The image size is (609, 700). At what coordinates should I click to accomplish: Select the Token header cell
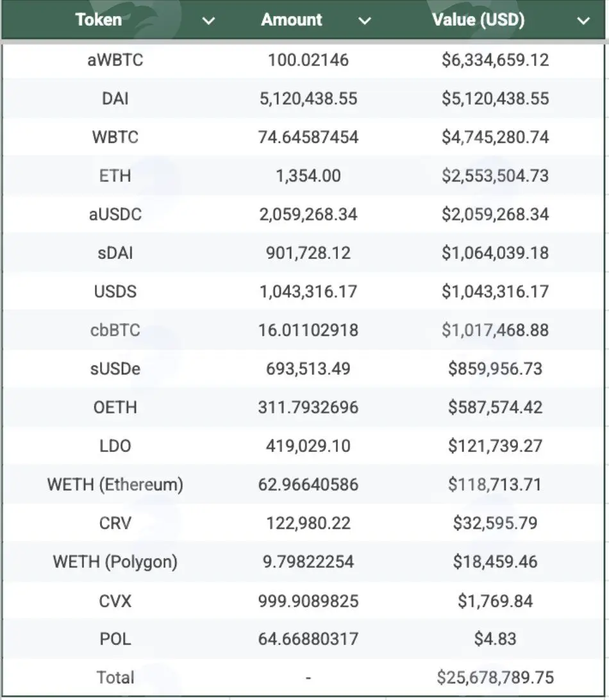tap(115, 20)
